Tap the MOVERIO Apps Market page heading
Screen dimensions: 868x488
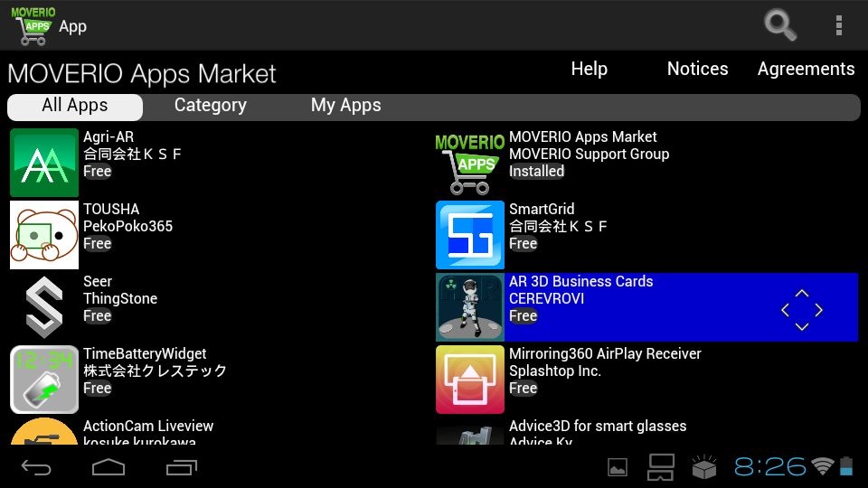142,73
